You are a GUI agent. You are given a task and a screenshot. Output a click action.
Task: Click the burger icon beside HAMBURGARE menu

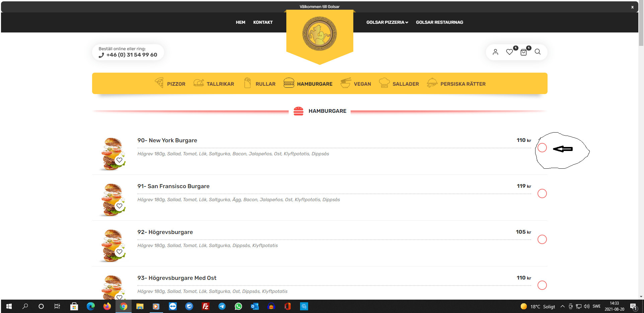(289, 83)
